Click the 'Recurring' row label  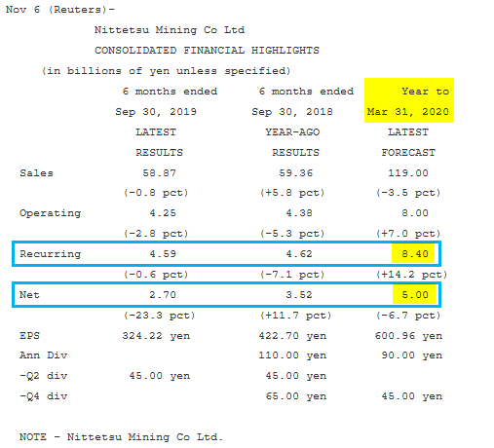click(x=50, y=254)
